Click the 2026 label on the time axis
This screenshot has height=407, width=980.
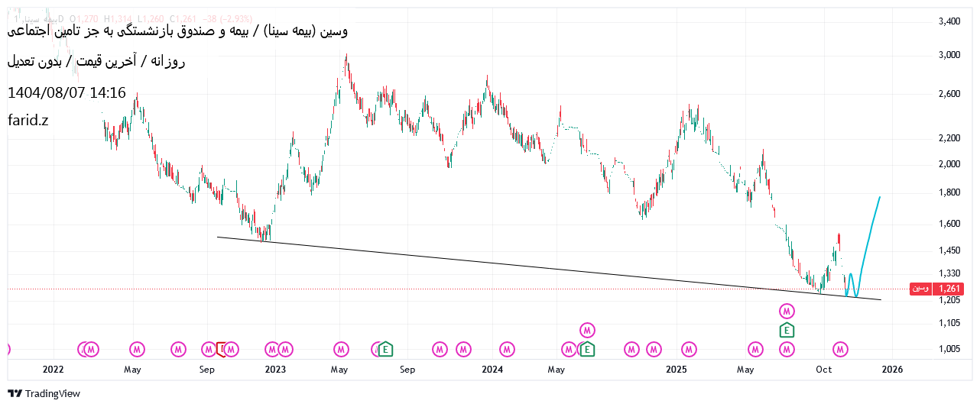[x=891, y=370]
